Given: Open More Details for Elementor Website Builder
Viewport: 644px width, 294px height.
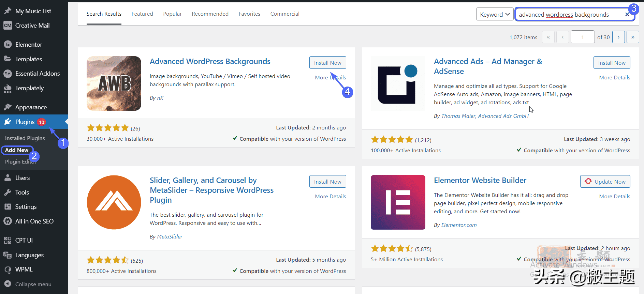Looking at the screenshot, I should pyautogui.click(x=615, y=197).
